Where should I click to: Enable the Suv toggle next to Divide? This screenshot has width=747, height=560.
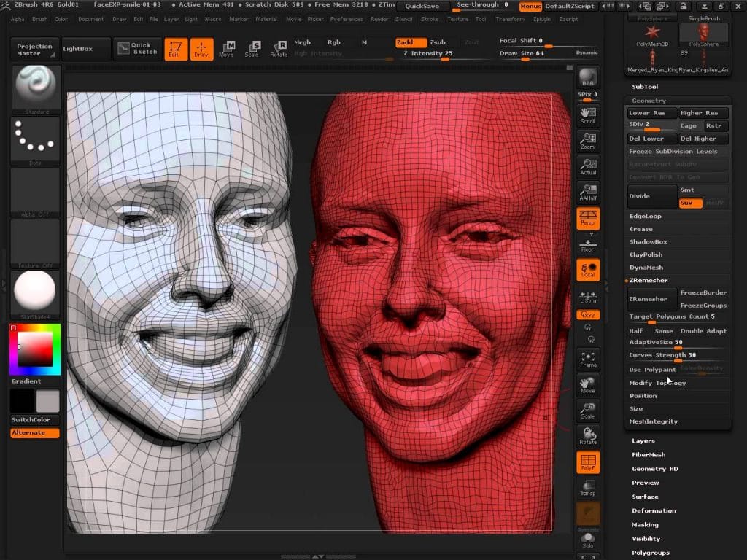coord(690,203)
